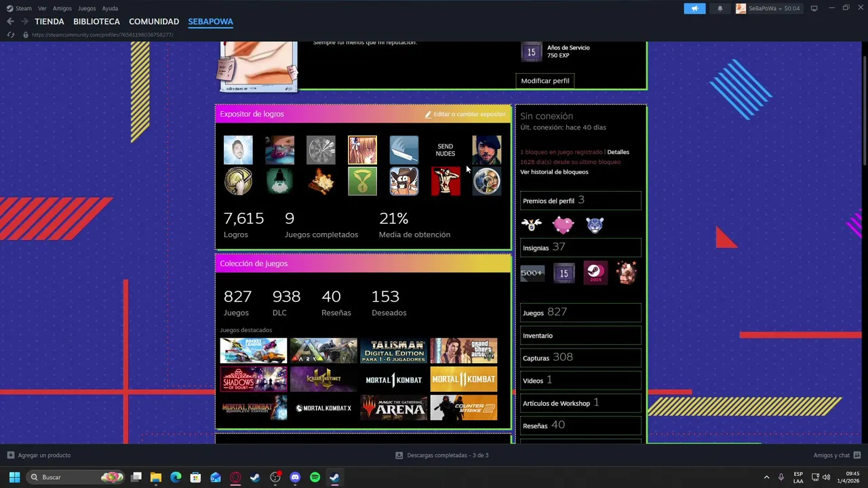
Task: Click the Detalles link
Action: 618,152
